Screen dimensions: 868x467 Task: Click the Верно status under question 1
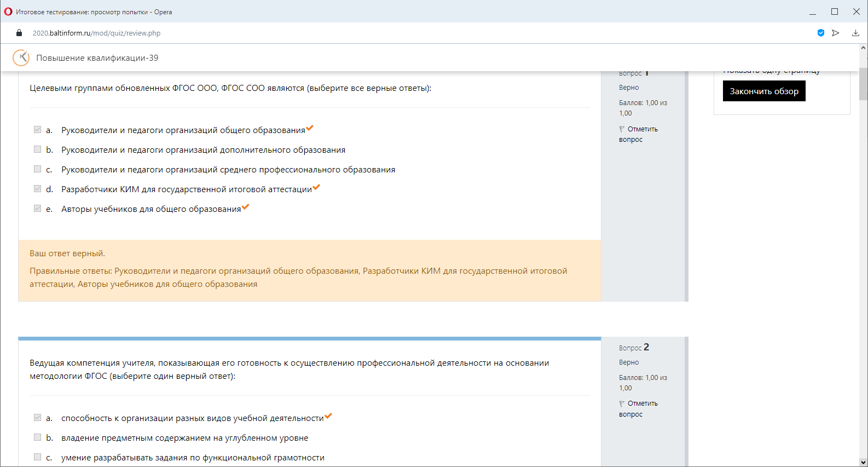[x=629, y=88]
